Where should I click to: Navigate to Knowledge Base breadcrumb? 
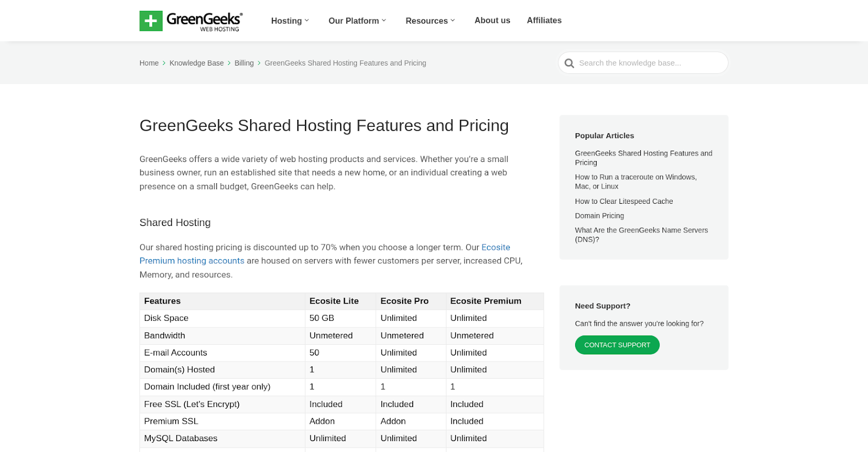click(x=196, y=63)
